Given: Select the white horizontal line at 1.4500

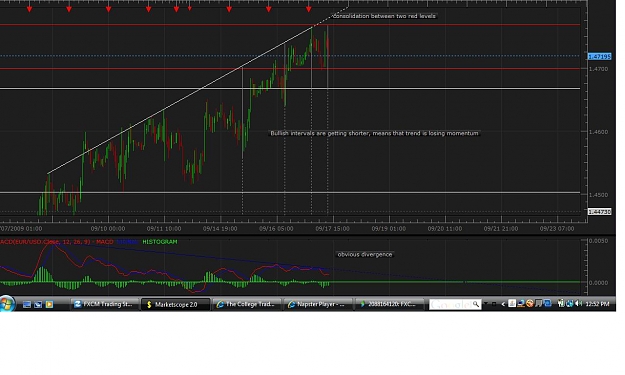Looking at the screenshot, I should (x=290, y=192).
